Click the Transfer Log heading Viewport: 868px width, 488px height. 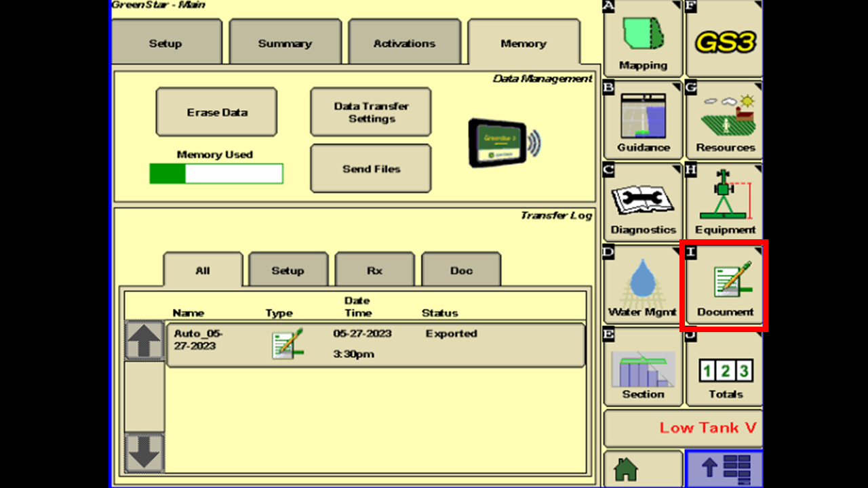coord(556,216)
